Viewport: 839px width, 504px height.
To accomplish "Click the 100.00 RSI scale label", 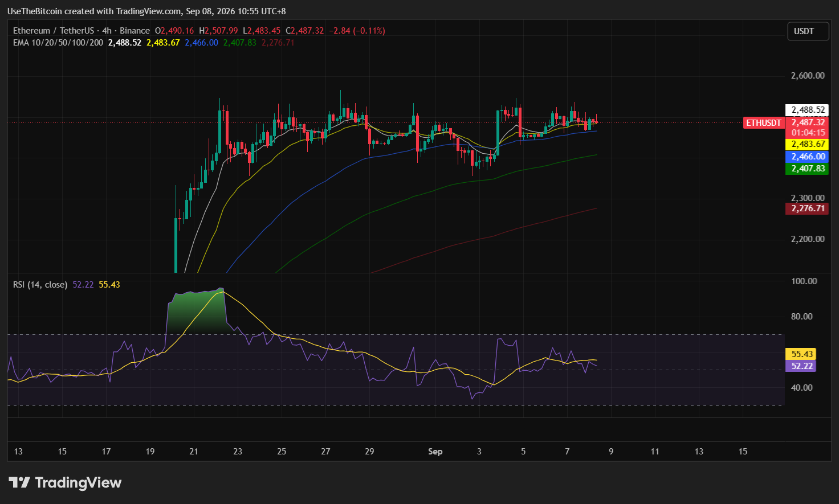I will (x=804, y=281).
